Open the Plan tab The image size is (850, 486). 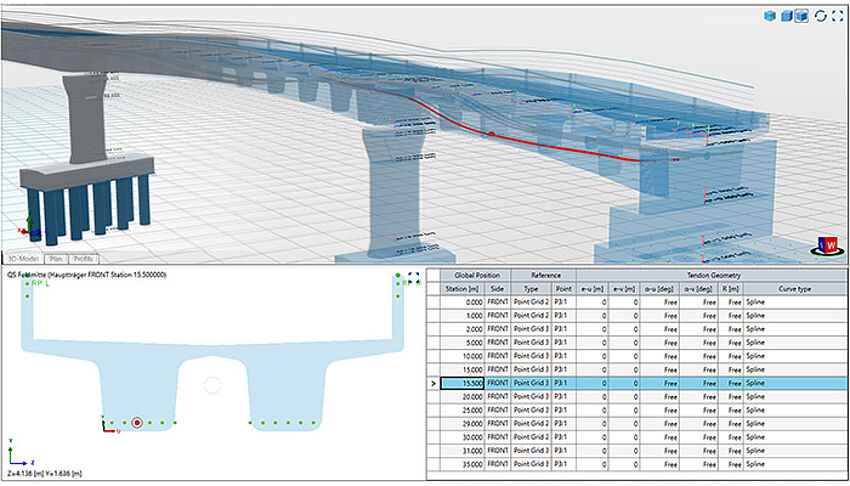pos(57,258)
